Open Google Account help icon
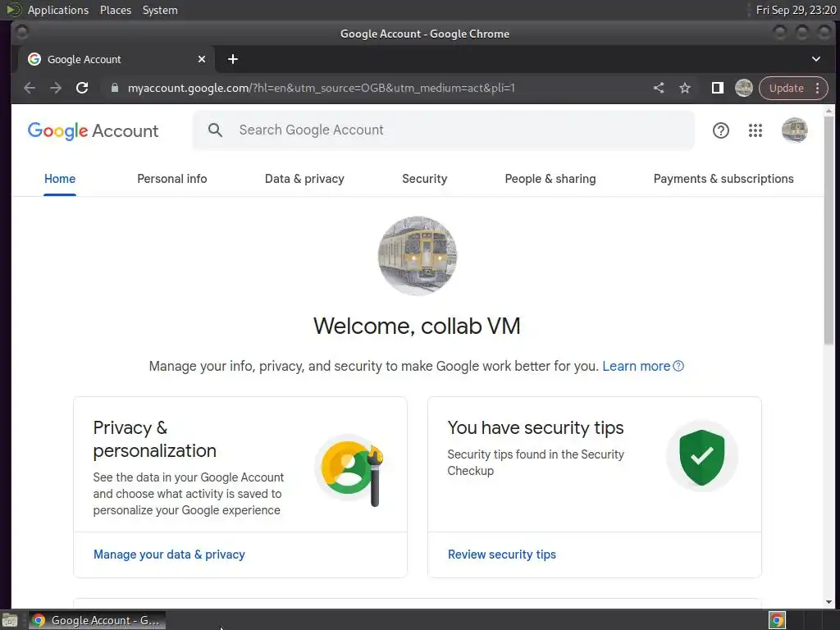 (721, 130)
